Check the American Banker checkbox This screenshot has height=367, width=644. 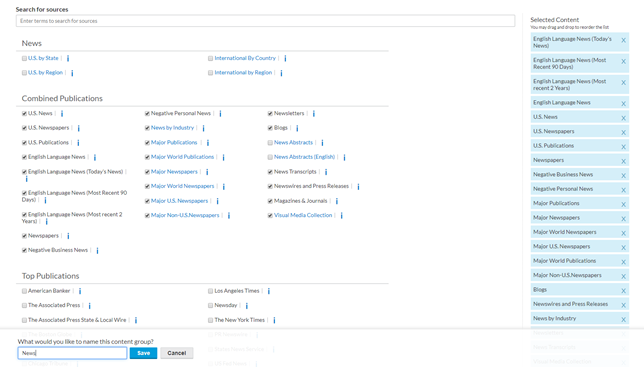24,291
